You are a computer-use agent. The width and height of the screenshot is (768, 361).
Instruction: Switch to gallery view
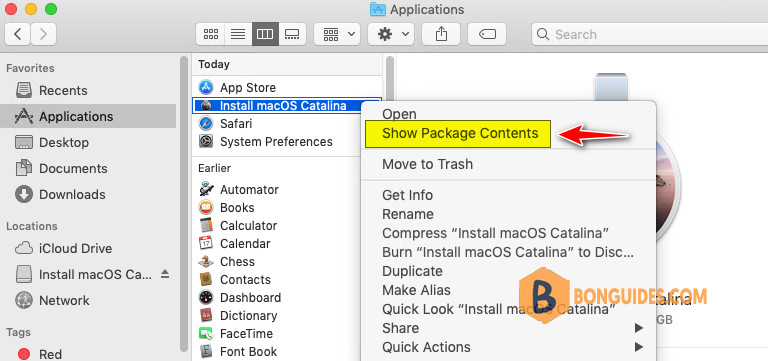[x=292, y=34]
